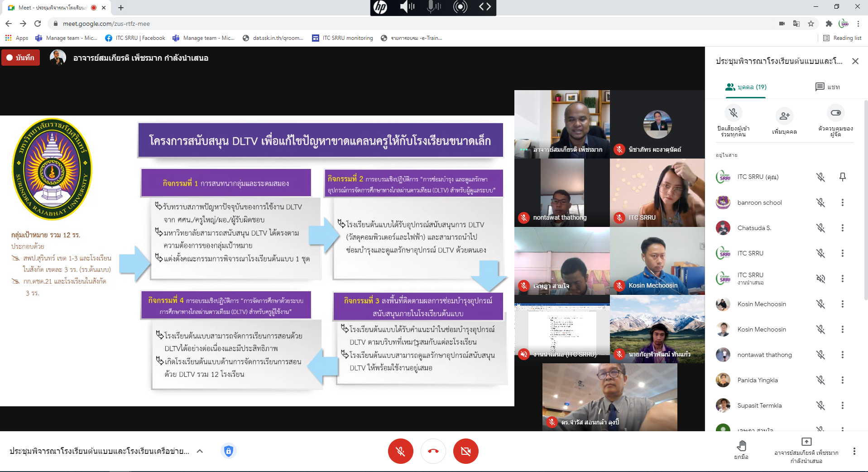Screen dimensions: 868x472
Task: Click Kosin Mechoosin's video tile
Action: pos(657,261)
